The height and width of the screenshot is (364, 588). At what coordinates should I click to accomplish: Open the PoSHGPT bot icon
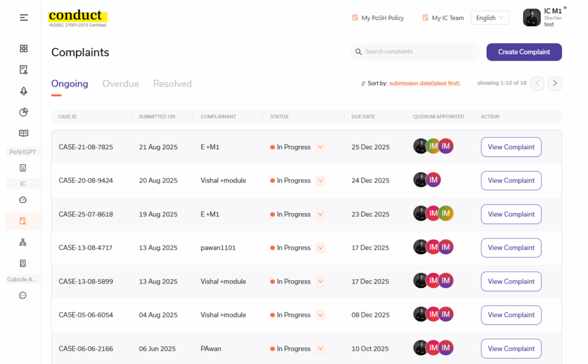pyautogui.click(x=23, y=168)
